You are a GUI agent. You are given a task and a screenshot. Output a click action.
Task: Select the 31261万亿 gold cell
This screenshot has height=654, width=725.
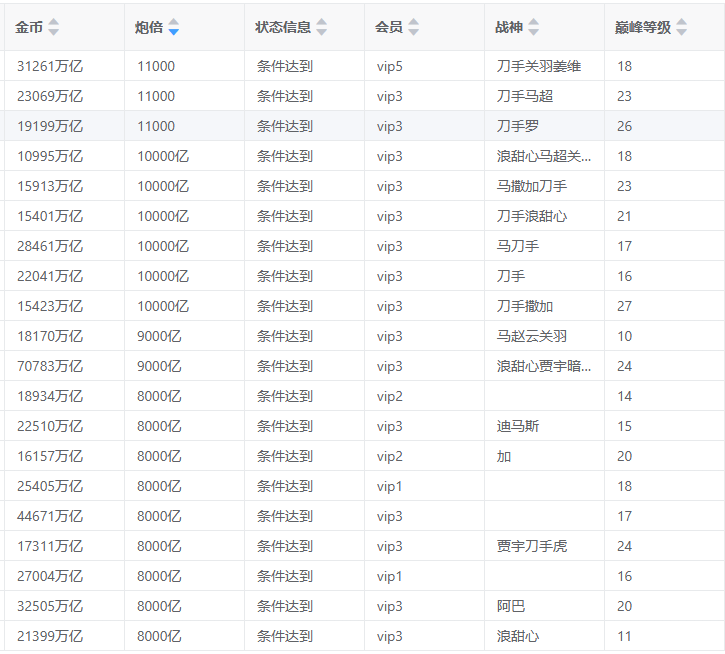click(50, 66)
